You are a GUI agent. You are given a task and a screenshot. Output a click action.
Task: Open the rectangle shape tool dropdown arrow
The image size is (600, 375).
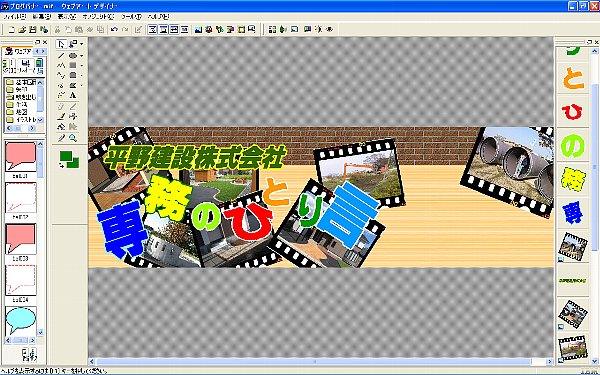click(82, 66)
